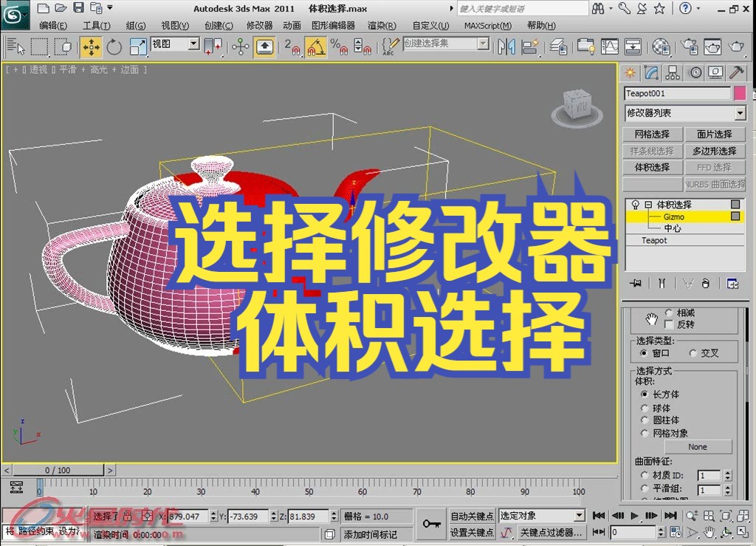Open the Material Editor icon

tap(661, 47)
